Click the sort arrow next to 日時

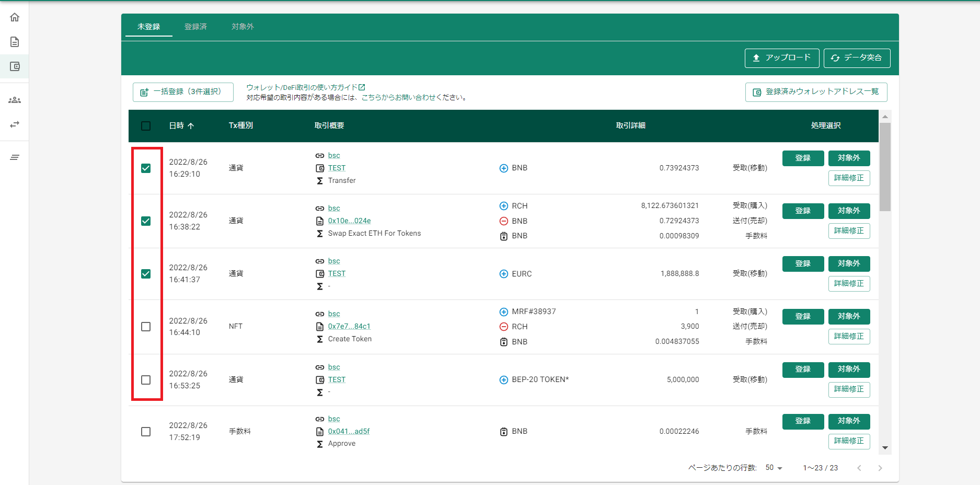(x=191, y=126)
